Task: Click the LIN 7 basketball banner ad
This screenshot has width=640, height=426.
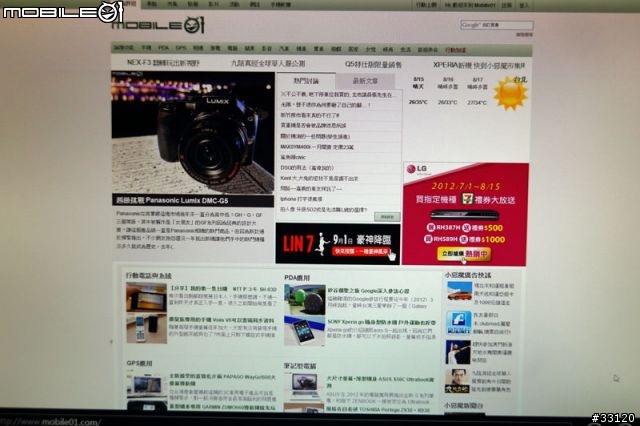Action: (x=338, y=244)
